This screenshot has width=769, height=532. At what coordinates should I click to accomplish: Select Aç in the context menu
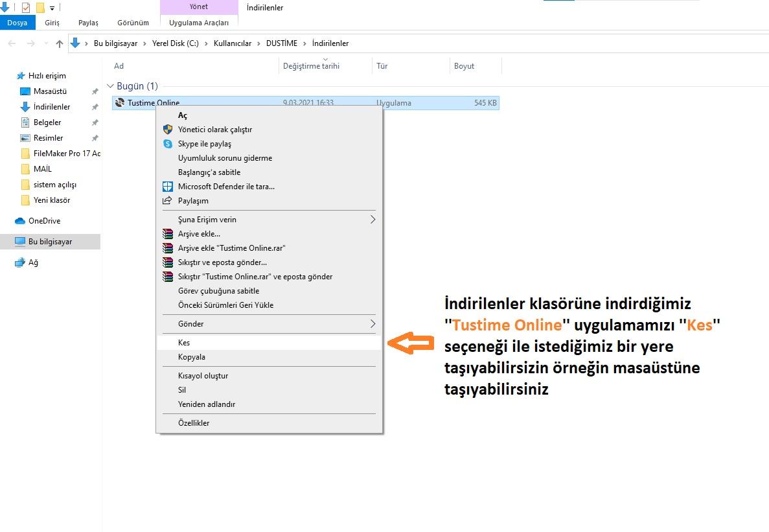(269, 115)
